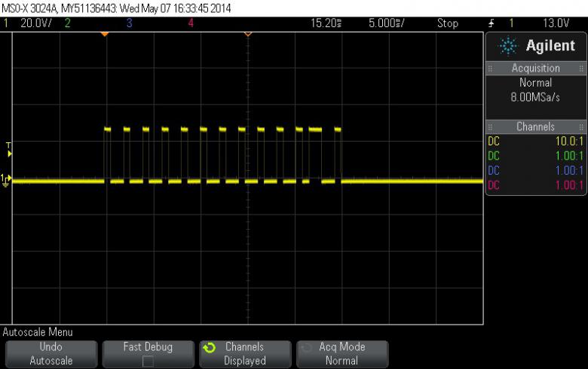Select the rising edge trigger icon
Image resolution: width=588 pixels, height=369 pixels.
491,23
